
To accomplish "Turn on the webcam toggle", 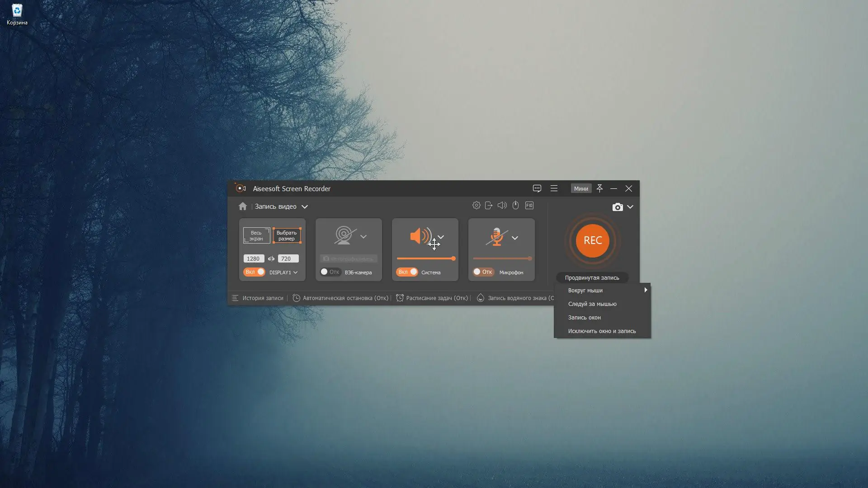I will 330,272.
